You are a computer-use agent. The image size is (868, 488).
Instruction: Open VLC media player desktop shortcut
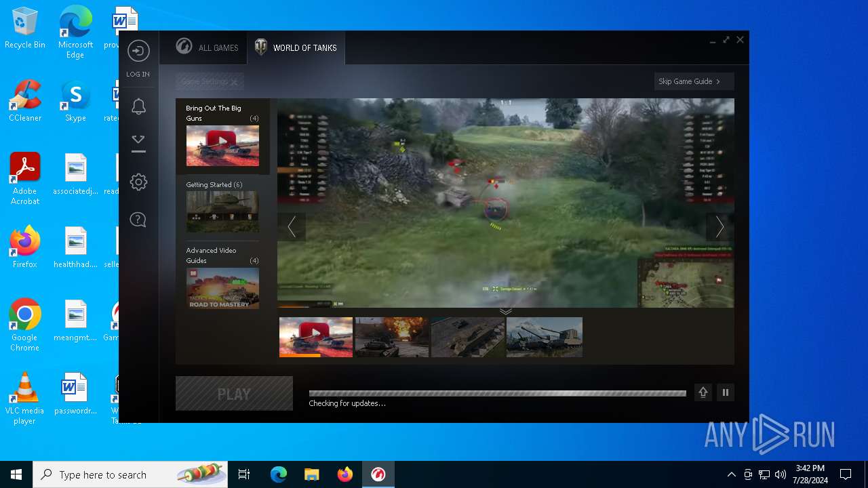pyautogui.click(x=25, y=399)
